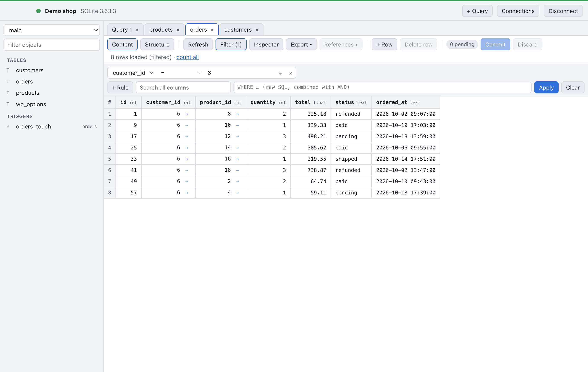
Task: Click the Refresh button
Action: 198,45
